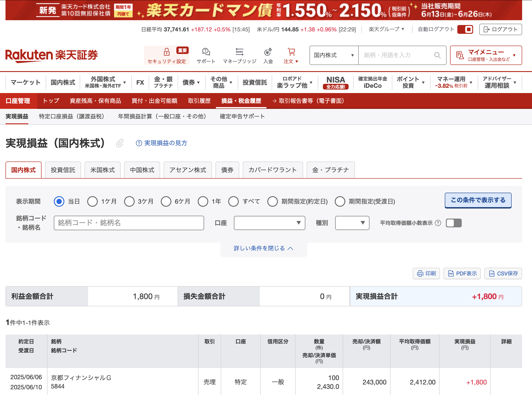Screen dimensions: 532x395
Task: Open 資産残高・保有商品 menu item
Action: (95, 101)
